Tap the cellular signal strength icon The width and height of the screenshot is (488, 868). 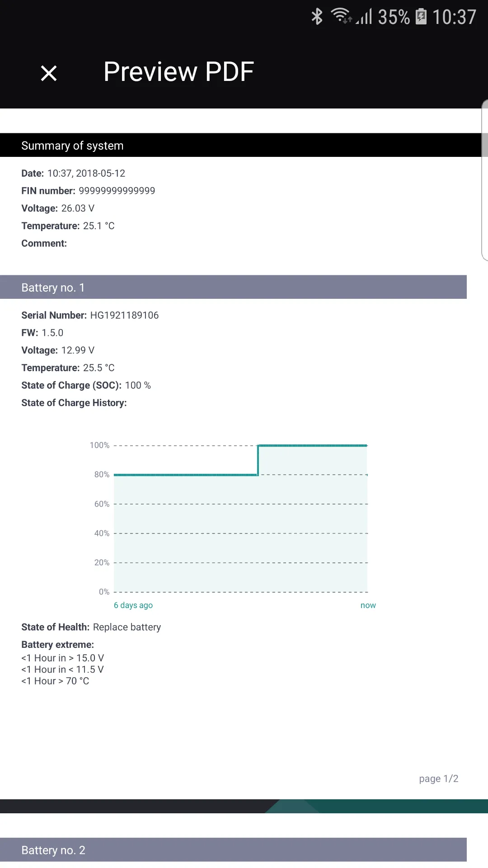(365, 17)
